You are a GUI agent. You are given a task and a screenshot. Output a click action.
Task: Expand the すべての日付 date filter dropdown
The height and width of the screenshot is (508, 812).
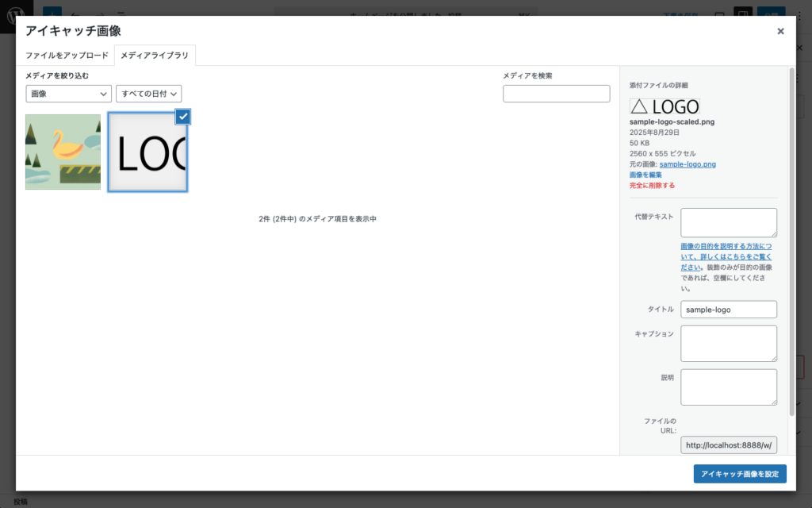[x=149, y=94]
